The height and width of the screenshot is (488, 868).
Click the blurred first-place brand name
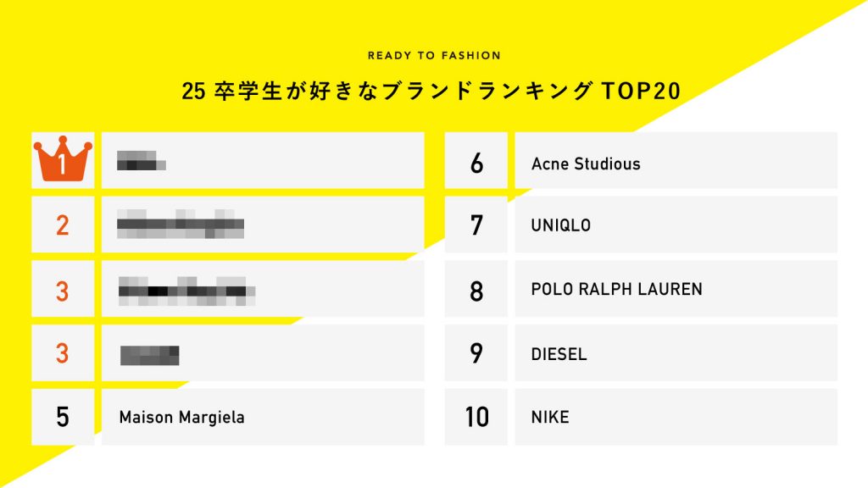(141, 160)
